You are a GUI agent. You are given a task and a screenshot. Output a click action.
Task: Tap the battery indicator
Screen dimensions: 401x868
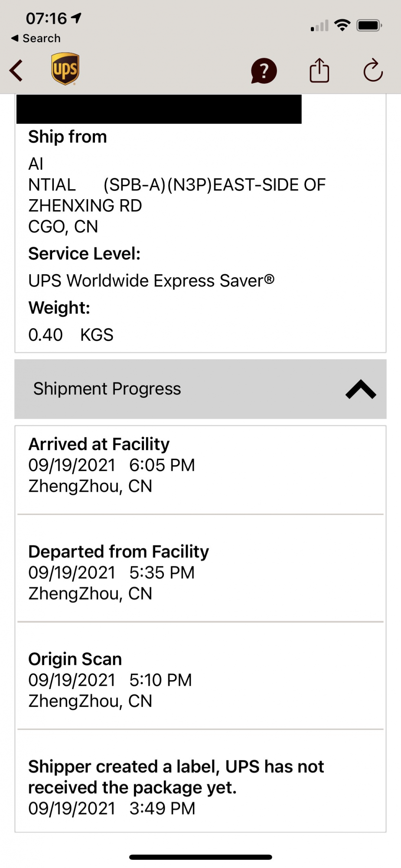point(369,26)
